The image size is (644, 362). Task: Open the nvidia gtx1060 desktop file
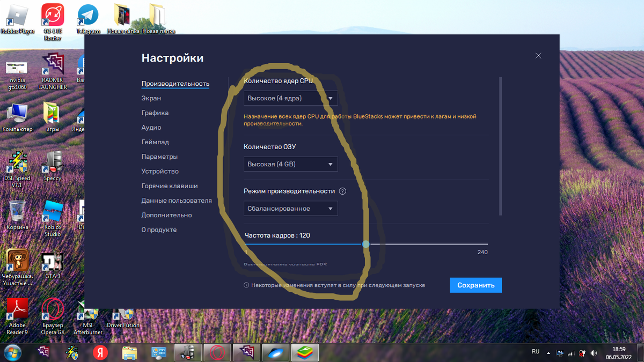[x=17, y=75]
